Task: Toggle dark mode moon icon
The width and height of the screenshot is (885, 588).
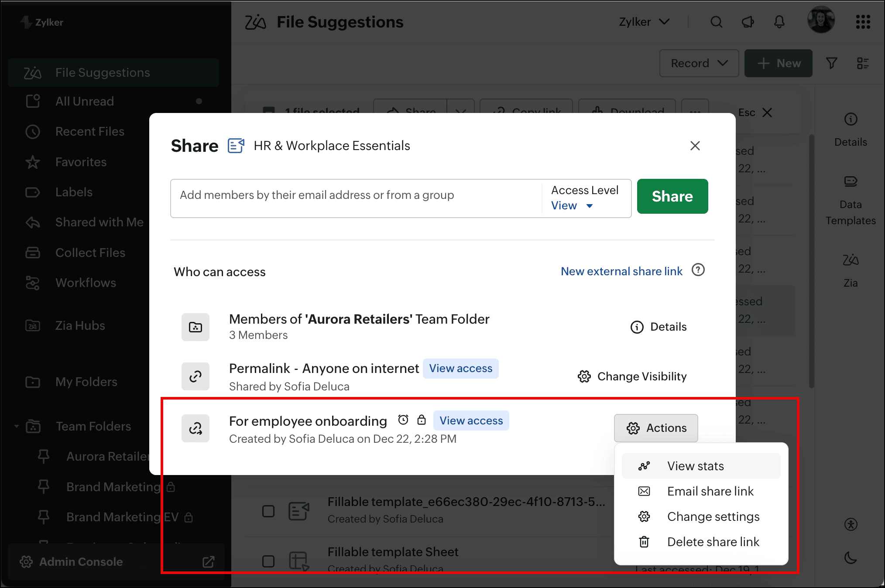Action: tap(851, 557)
